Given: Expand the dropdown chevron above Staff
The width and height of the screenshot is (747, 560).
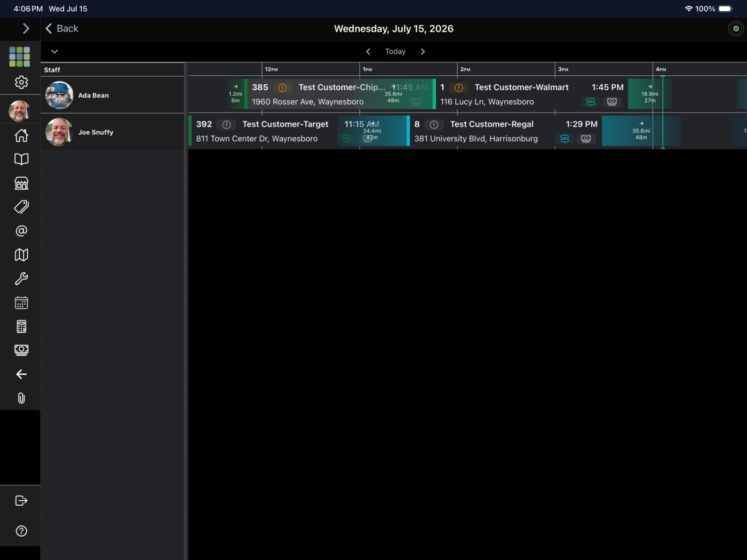Looking at the screenshot, I should [x=54, y=52].
